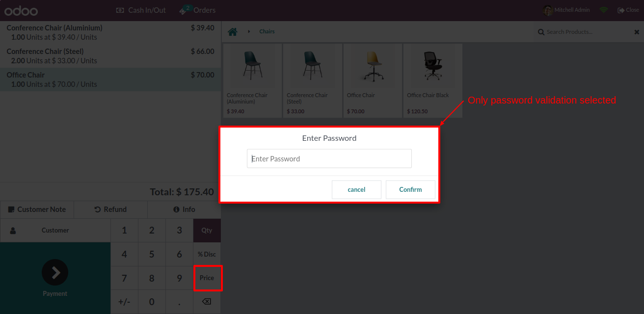Image resolution: width=644 pixels, height=314 pixels.
Task: Select the Office Chair Black product
Action: click(432, 80)
